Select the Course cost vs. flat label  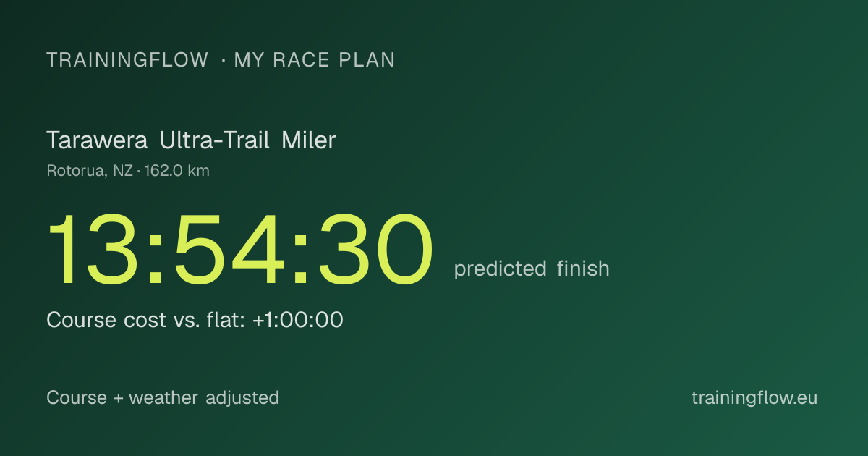pos(147,320)
